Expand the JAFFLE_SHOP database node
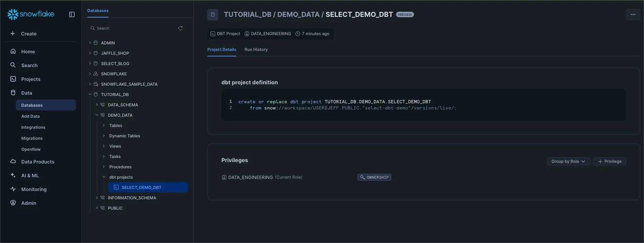Viewport: 644px width, 243px height. pyautogui.click(x=90, y=53)
